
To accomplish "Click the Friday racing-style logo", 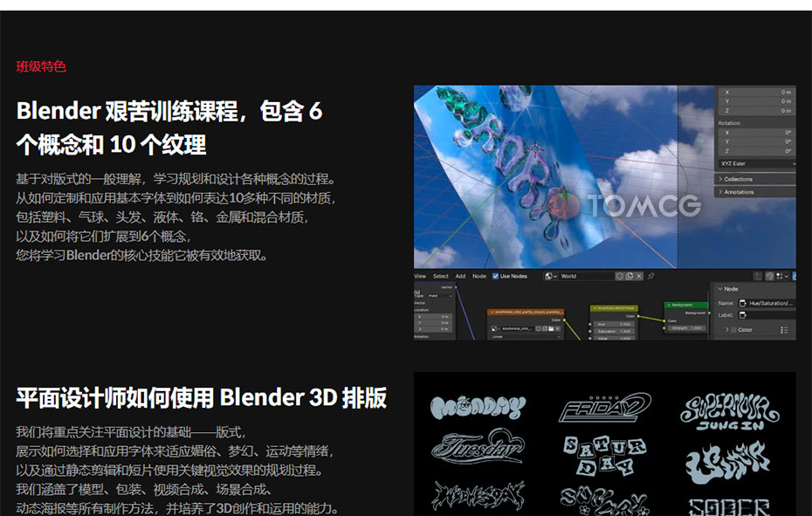I will pos(605,408).
